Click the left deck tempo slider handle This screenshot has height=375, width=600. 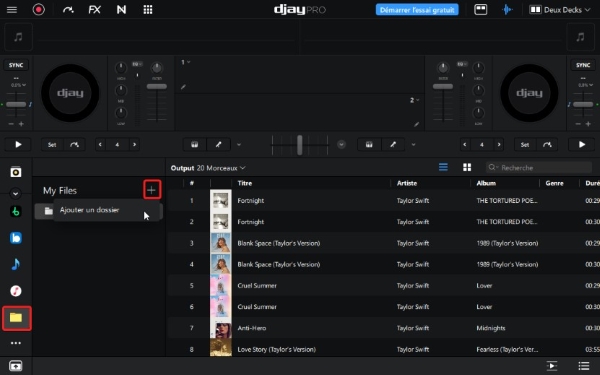[x=16, y=104]
